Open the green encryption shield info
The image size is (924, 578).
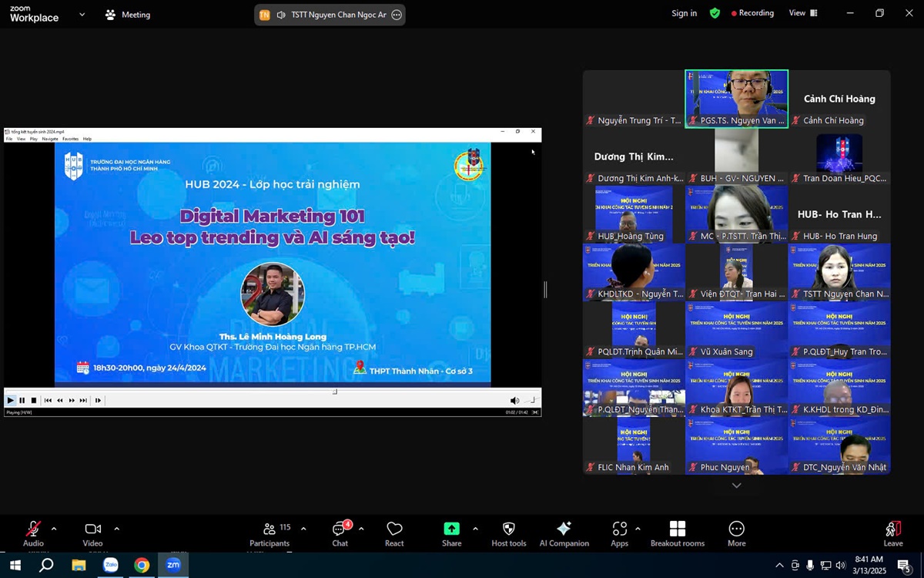click(715, 13)
